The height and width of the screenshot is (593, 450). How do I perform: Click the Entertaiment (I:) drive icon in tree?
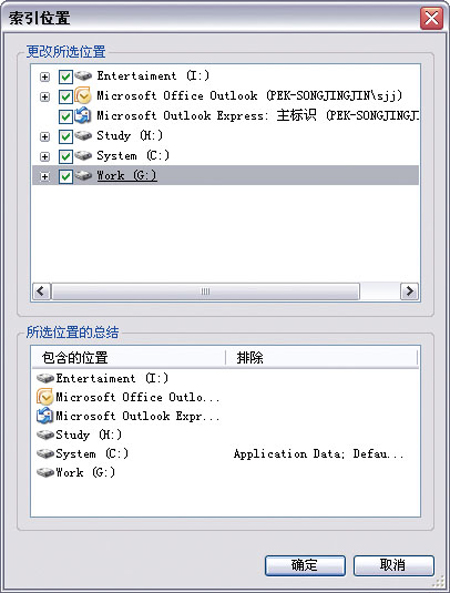[x=83, y=76]
